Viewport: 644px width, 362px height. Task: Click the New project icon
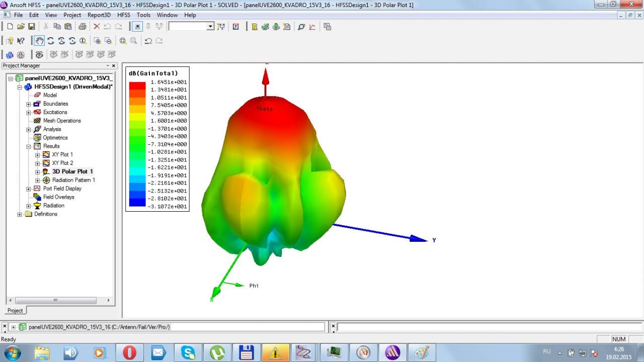10,27
